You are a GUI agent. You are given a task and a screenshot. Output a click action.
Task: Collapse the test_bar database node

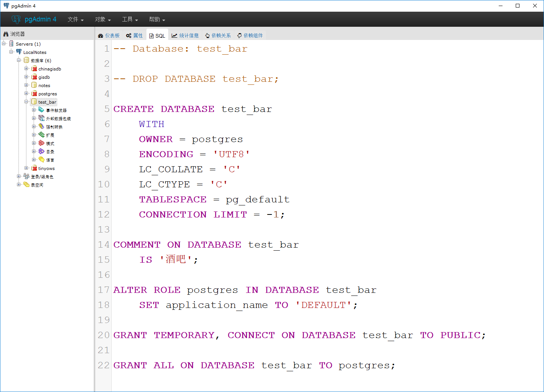(x=26, y=102)
